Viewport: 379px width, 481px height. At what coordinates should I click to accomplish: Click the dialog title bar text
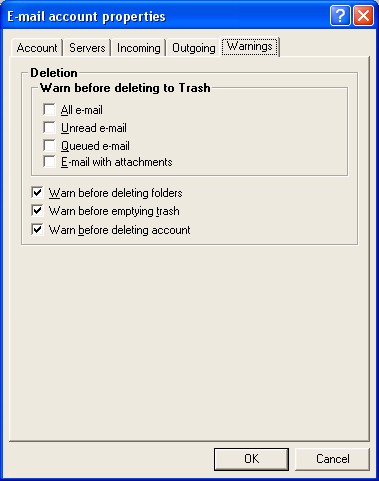(86, 17)
